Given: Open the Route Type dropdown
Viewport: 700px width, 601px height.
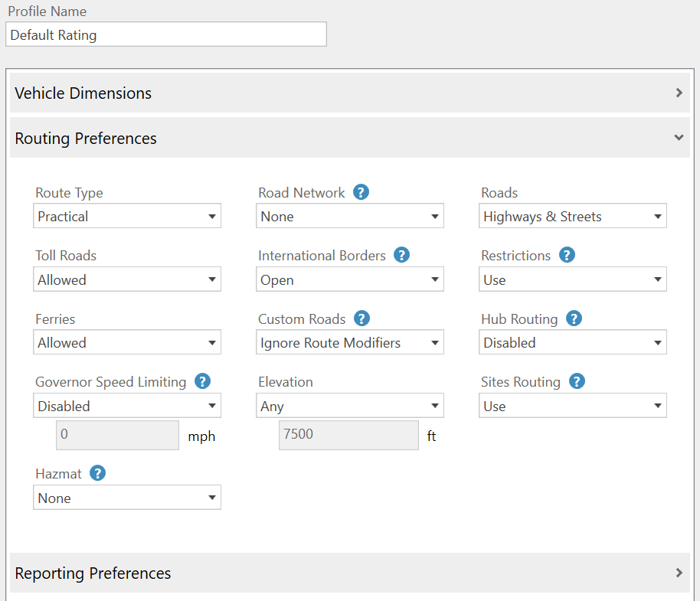Looking at the screenshot, I should (x=127, y=216).
